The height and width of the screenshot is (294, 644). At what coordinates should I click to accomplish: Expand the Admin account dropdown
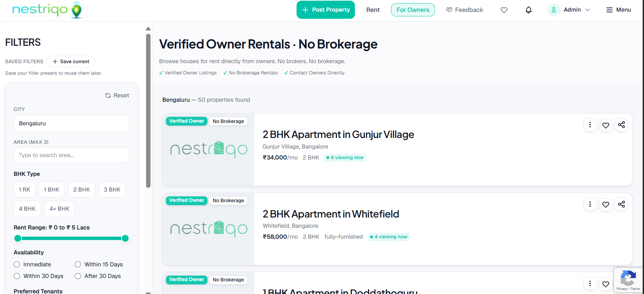pos(587,10)
